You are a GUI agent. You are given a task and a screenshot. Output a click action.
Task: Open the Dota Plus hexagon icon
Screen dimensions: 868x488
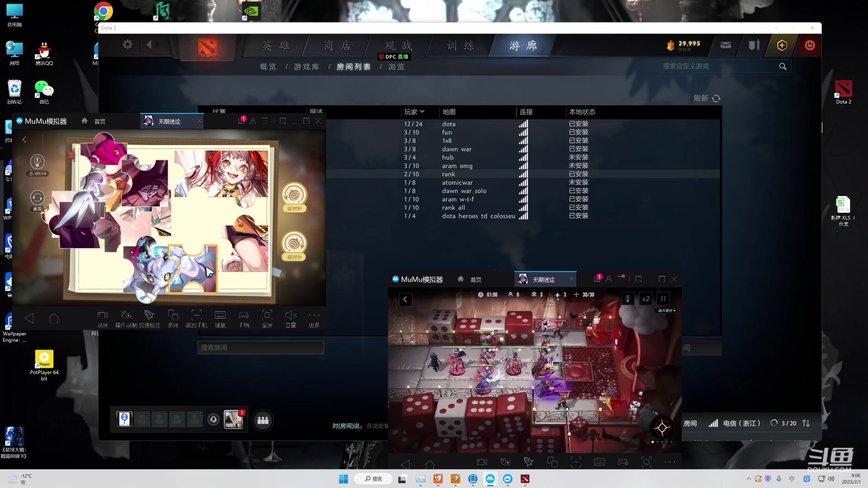782,45
